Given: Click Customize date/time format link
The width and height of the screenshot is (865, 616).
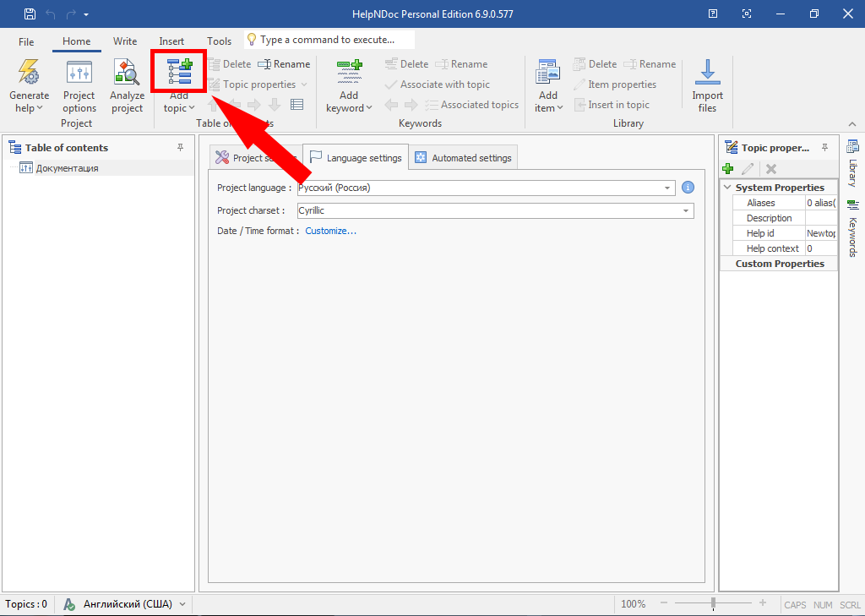Looking at the screenshot, I should pyautogui.click(x=331, y=231).
